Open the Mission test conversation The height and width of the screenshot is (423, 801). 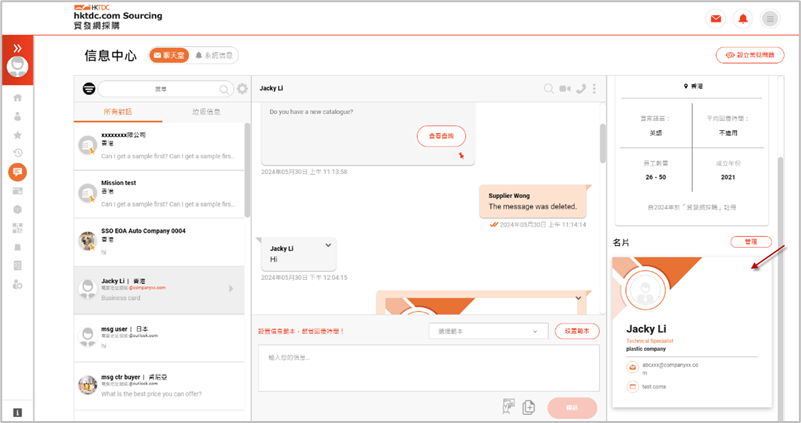[159, 194]
